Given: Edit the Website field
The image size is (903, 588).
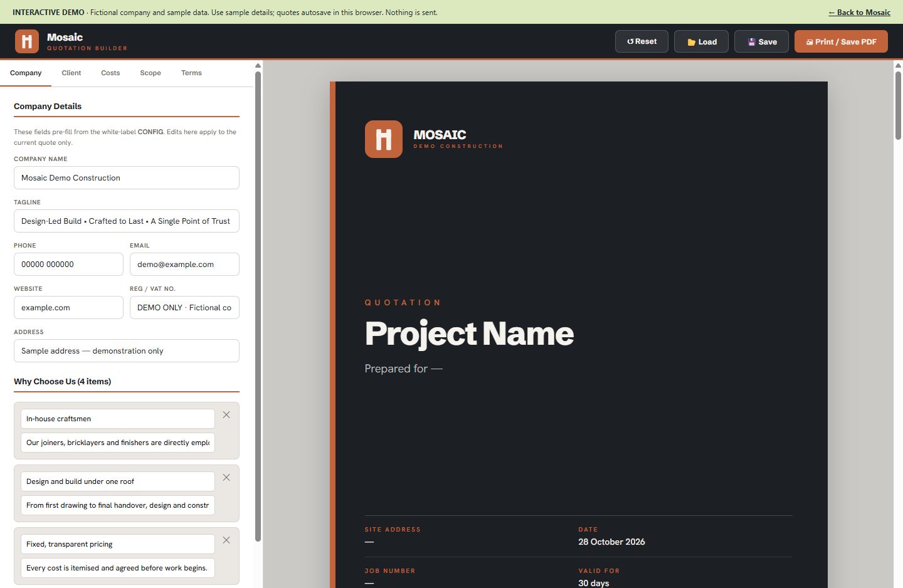Looking at the screenshot, I should (x=68, y=308).
